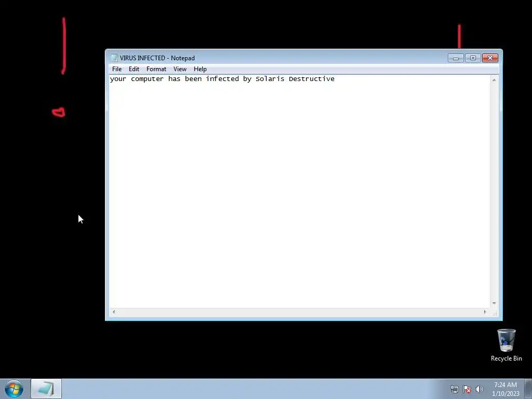Image resolution: width=532 pixels, height=399 pixels.
Task: Click the Notepad taskbar button
Action: click(x=46, y=389)
